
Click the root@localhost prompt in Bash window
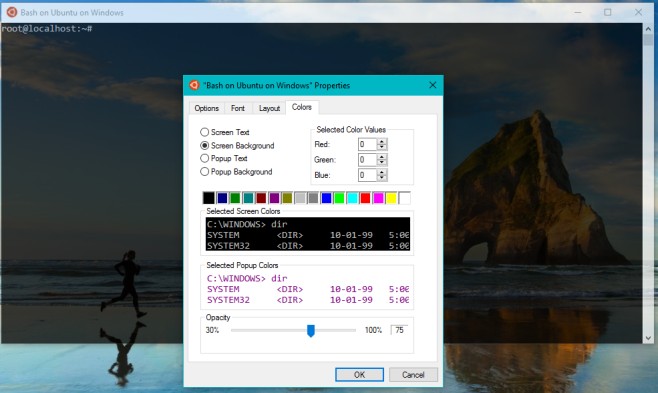click(x=47, y=29)
